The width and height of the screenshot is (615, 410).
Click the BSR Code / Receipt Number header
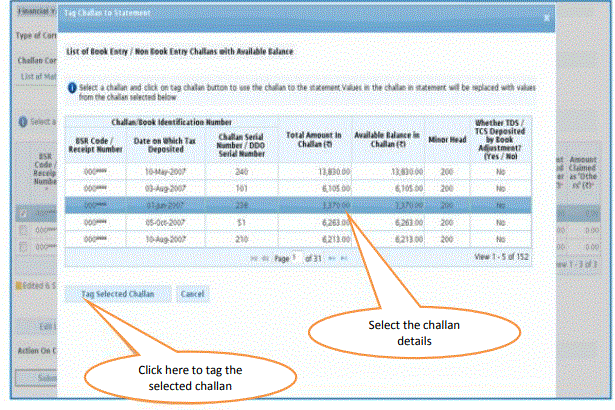[95, 149]
